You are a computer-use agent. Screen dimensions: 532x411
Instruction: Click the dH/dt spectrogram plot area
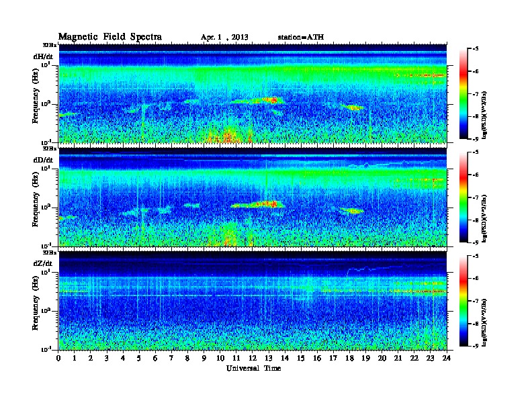253,93
